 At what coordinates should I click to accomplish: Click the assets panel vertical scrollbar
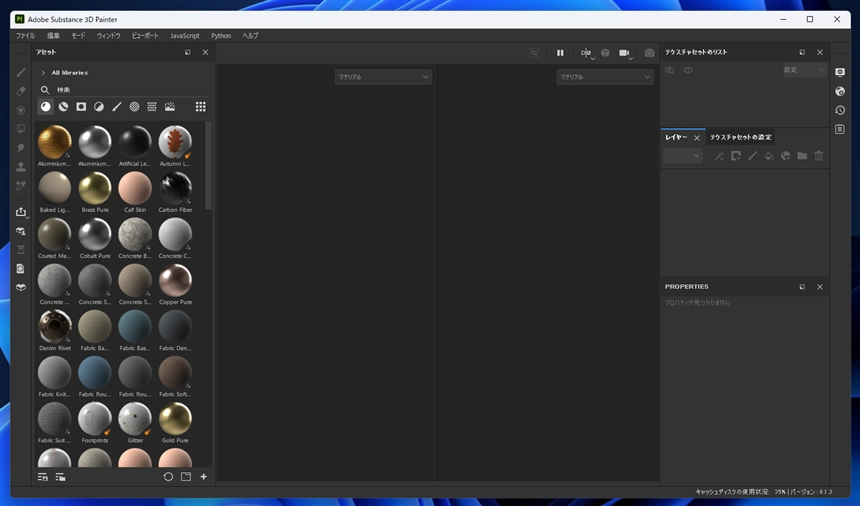(x=208, y=166)
